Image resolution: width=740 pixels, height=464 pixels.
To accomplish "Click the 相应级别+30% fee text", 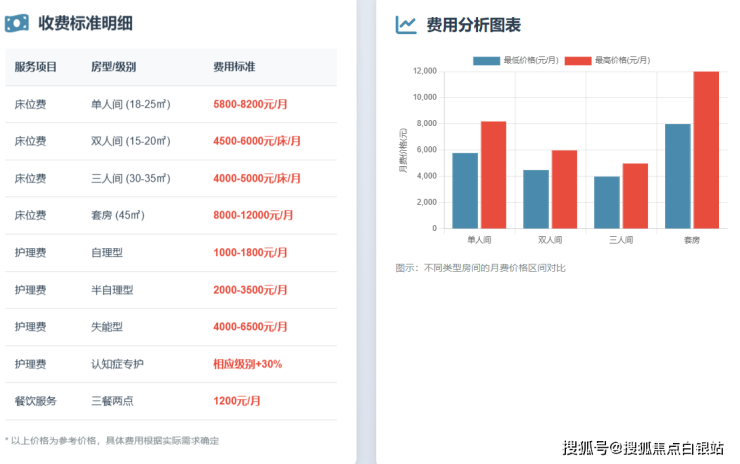I will pyautogui.click(x=247, y=364).
